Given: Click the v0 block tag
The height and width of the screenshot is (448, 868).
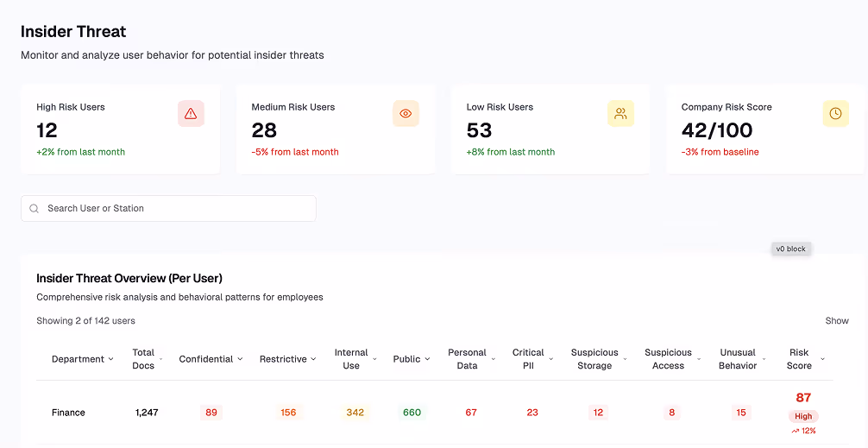Looking at the screenshot, I should (x=790, y=249).
